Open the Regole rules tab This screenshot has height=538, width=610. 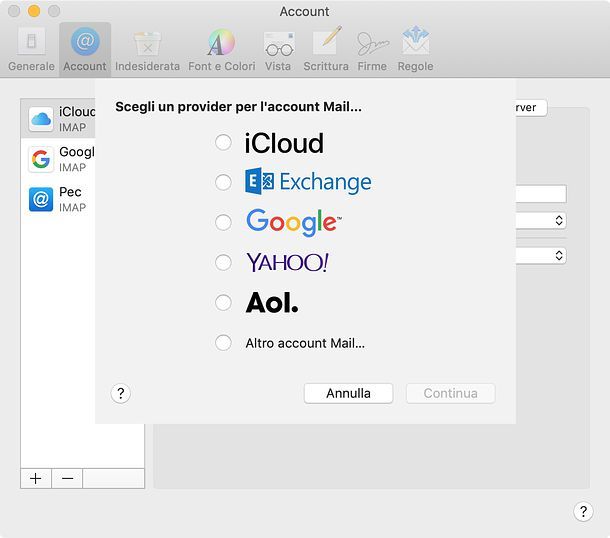click(x=415, y=49)
